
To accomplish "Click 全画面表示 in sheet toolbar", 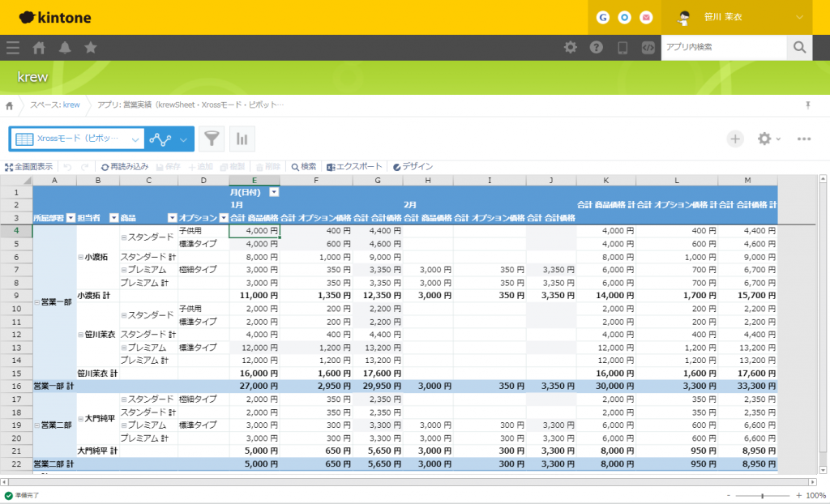I will pos(28,167).
